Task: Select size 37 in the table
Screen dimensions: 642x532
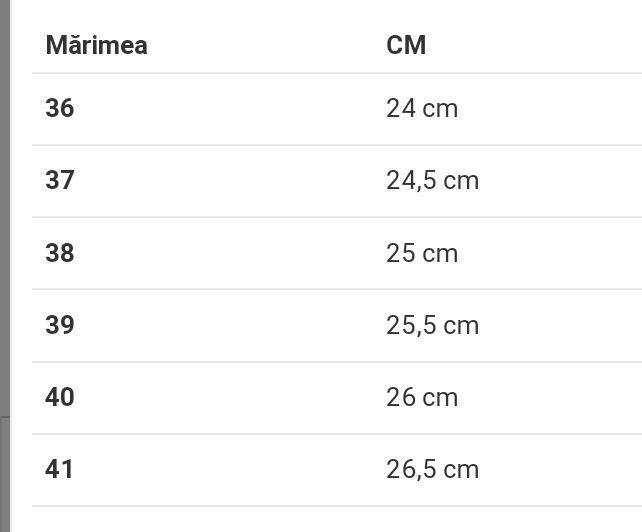Action: tap(60, 180)
